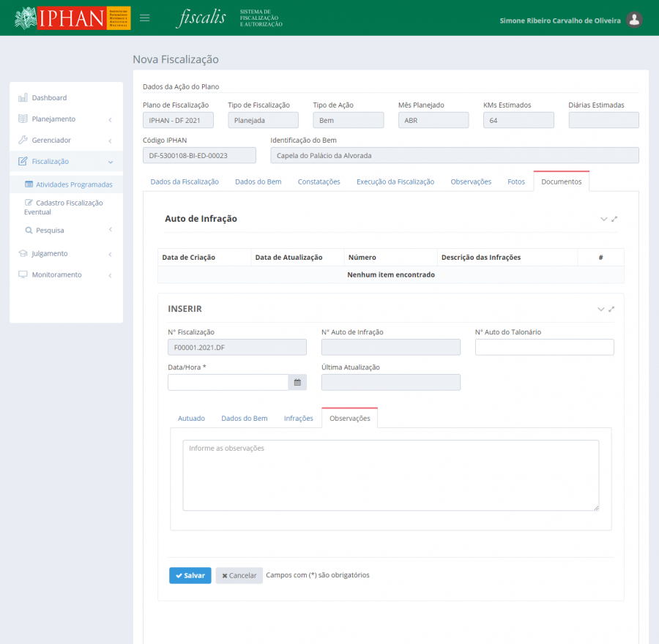Switch to the Infrações tab
Image resolution: width=659 pixels, height=644 pixels.
coord(298,418)
